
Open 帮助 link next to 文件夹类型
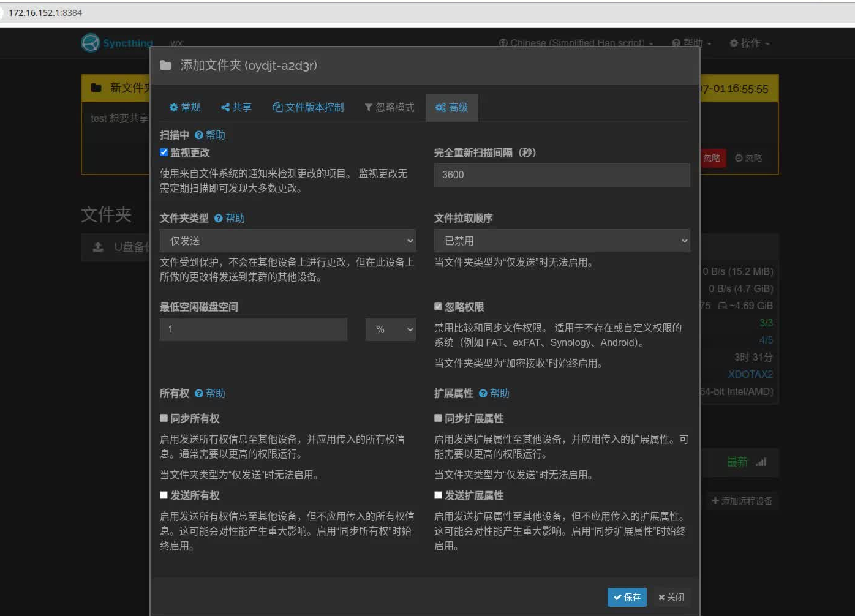pyautogui.click(x=230, y=218)
